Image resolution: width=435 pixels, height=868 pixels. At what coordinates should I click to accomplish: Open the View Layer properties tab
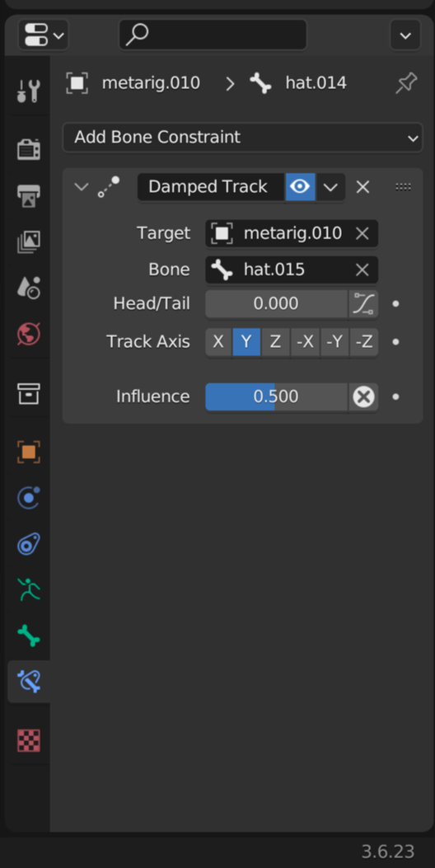click(x=28, y=242)
